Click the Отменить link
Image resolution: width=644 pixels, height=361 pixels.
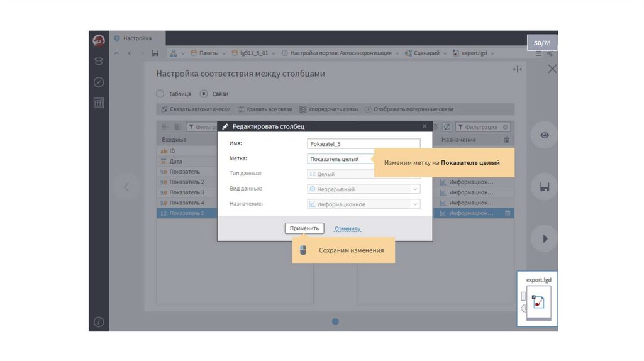point(347,229)
